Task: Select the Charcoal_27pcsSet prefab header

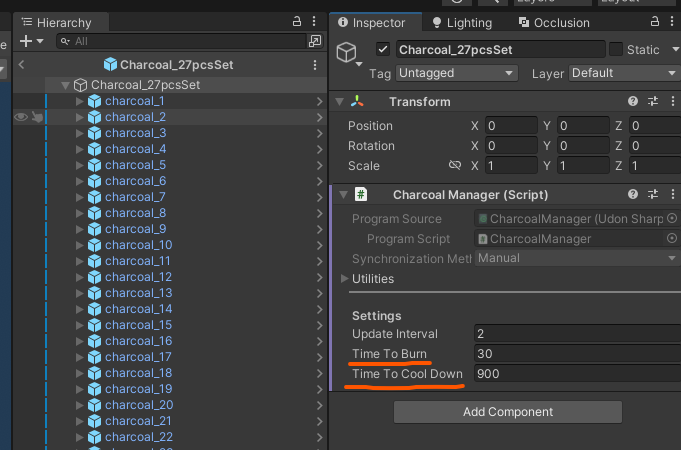Action: 169,65
